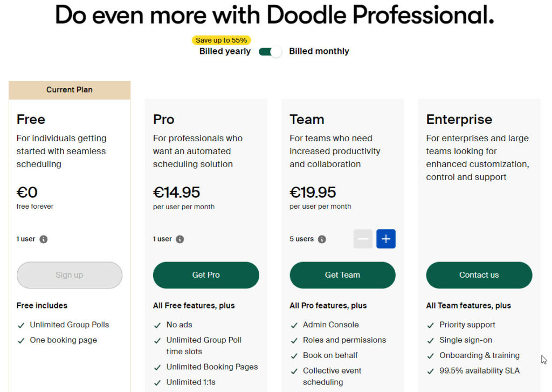Click the checkmark beside "Unlimited Group Polls"
The height and width of the screenshot is (392, 552).
click(x=20, y=325)
